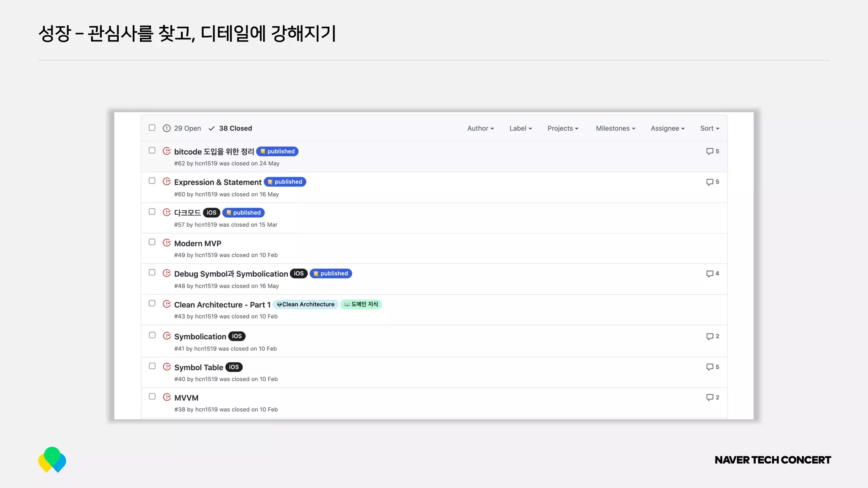The height and width of the screenshot is (488, 868).
Task: Toggle the select-all issues checkbox
Action: pos(152,128)
